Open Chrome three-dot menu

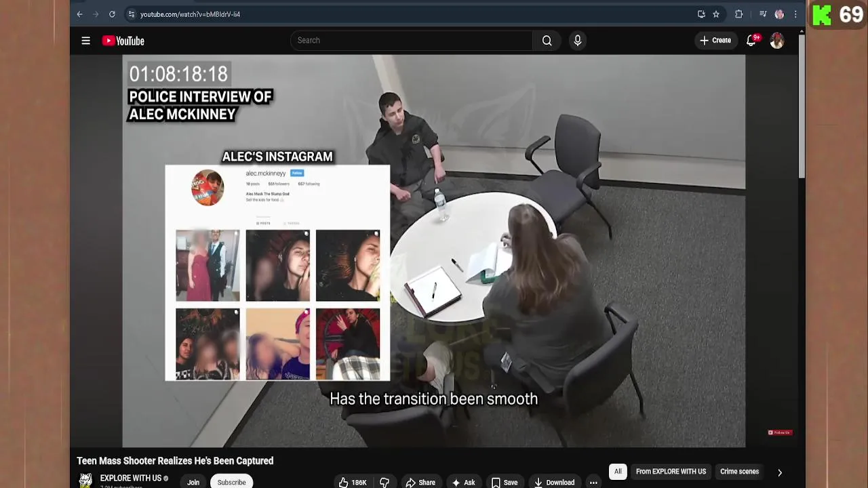795,14
